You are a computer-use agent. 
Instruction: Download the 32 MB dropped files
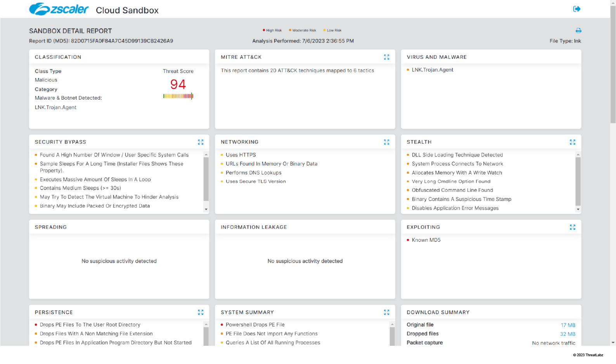pyautogui.click(x=568, y=334)
